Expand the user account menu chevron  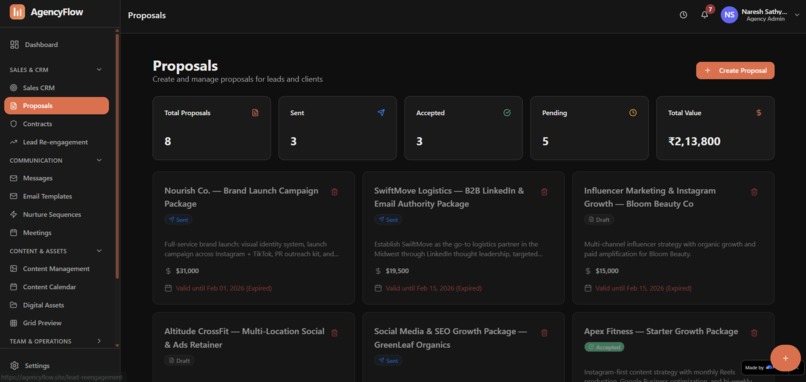[x=797, y=15]
